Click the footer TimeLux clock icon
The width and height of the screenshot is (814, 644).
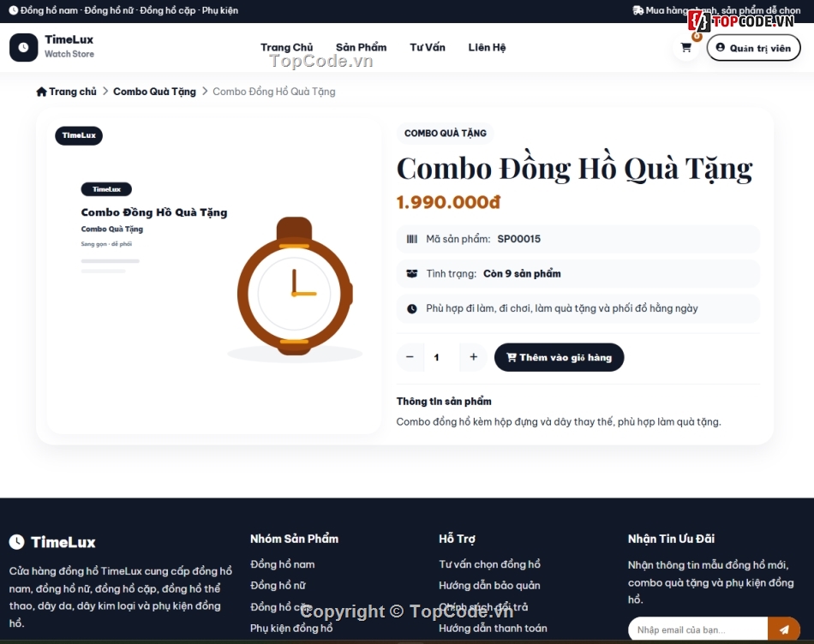pos(16,542)
